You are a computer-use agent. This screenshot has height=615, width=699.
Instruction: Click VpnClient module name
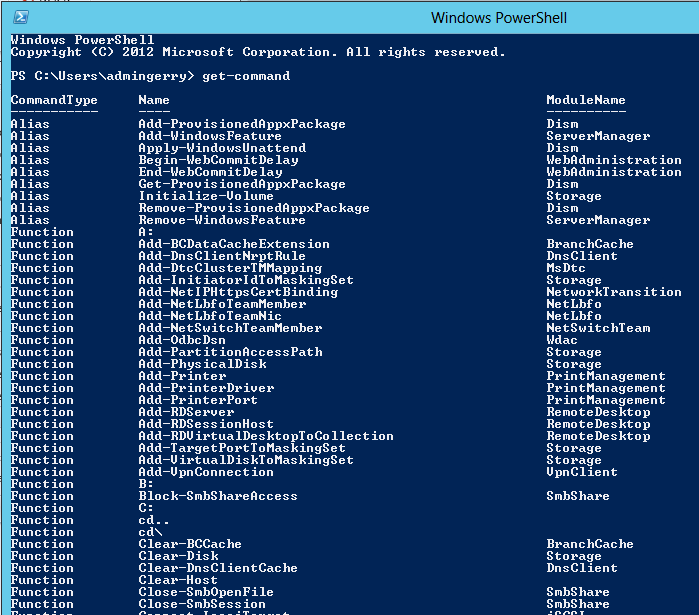click(x=582, y=472)
